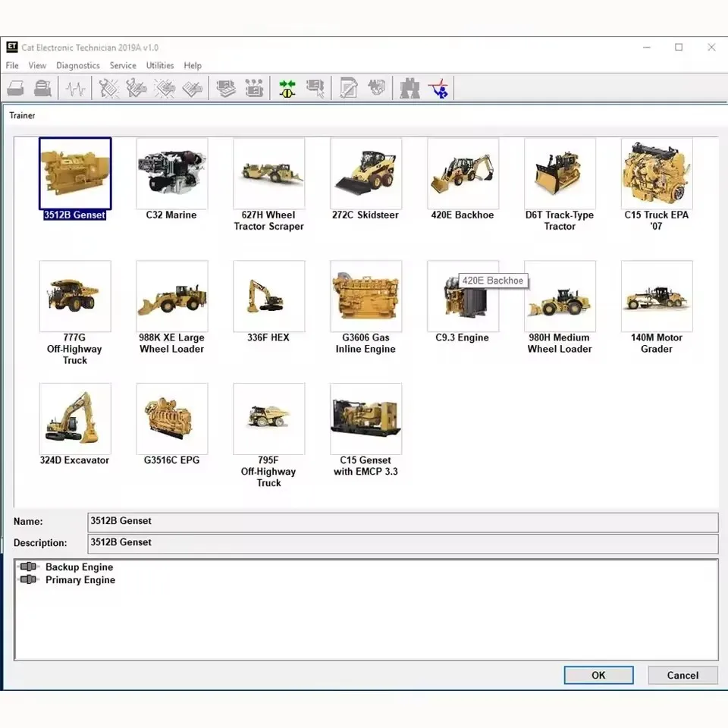This screenshot has height=728, width=728.
Task: Click the Print icon on the toolbar
Action: [15, 88]
